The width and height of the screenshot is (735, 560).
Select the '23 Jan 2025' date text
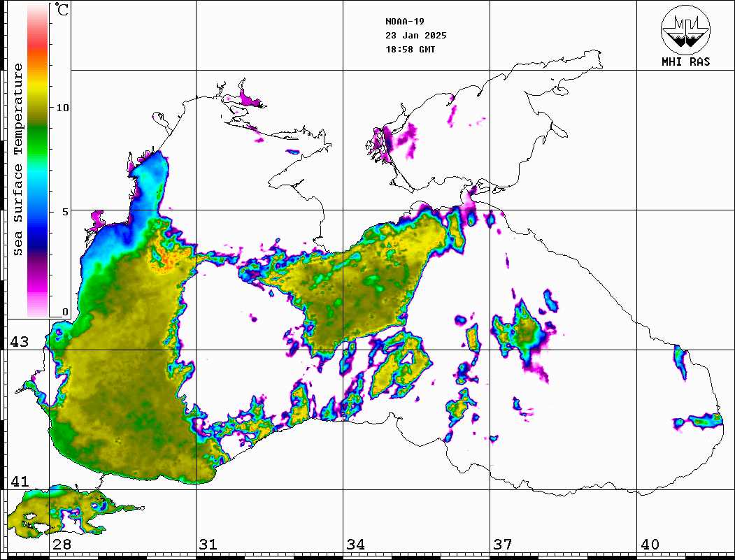point(416,36)
